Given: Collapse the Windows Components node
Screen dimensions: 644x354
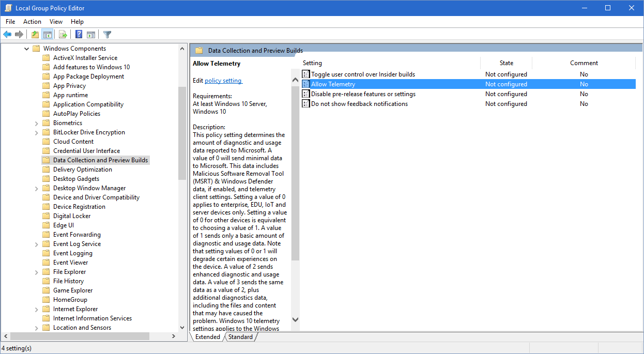Looking at the screenshot, I should tap(27, 49).
